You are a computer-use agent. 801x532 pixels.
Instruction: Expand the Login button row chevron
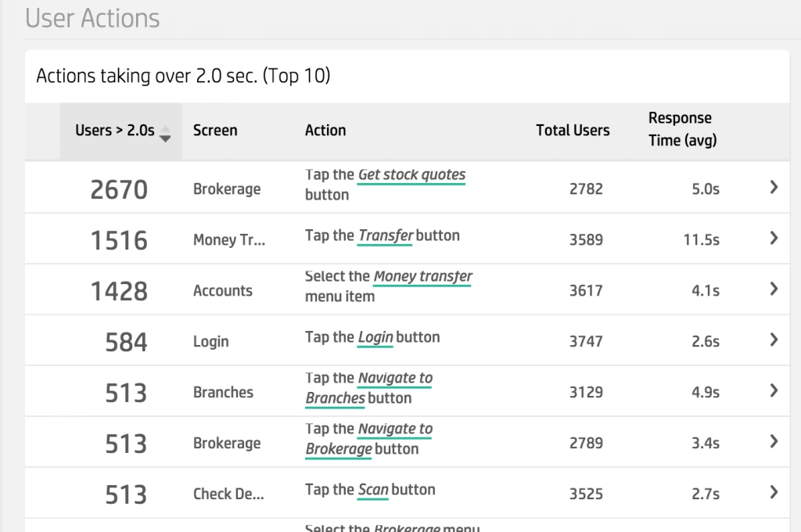[x=774, y=340]
